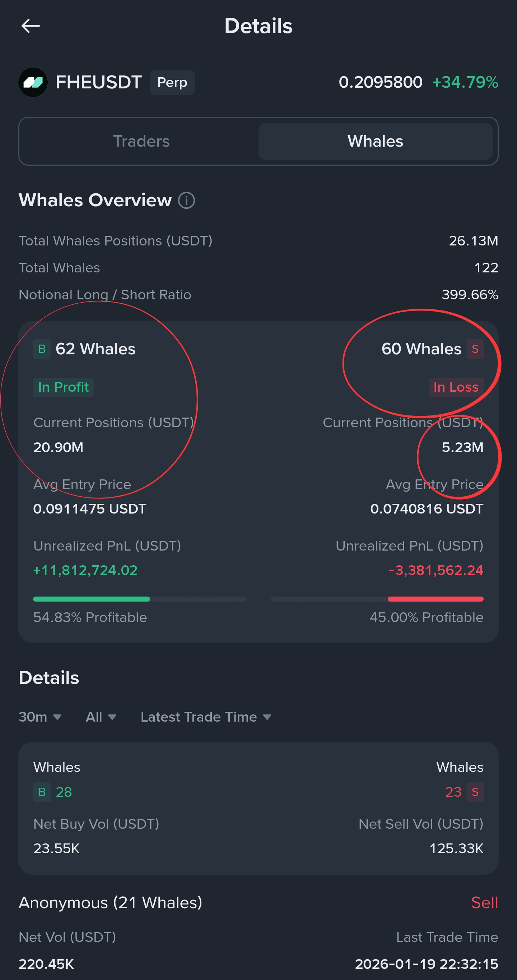Tap the In Loss tag

tap(456, 387)
